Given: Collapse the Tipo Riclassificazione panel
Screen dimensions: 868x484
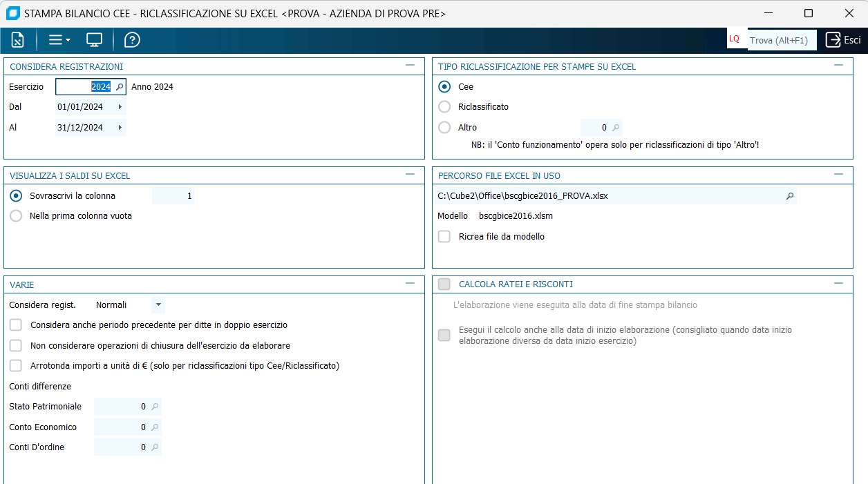Looking at the screenshot, I should click(839, 66).
